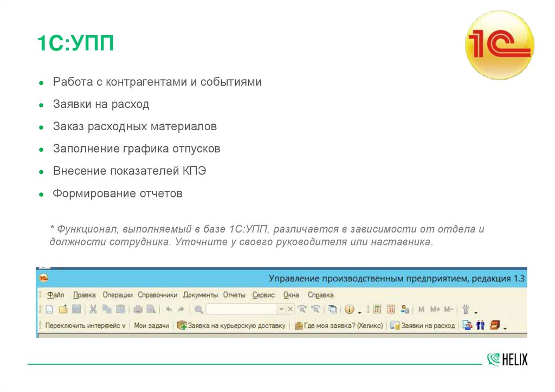
Task: Click Где моя заявка? (Хеликс) button
Action: (x=339, y=325)
